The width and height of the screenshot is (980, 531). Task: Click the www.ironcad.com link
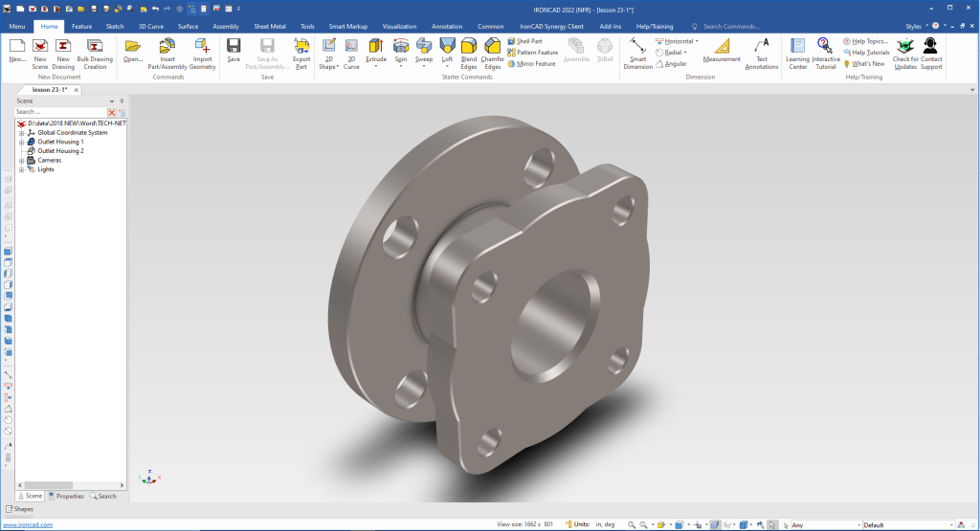coord(27,525)
